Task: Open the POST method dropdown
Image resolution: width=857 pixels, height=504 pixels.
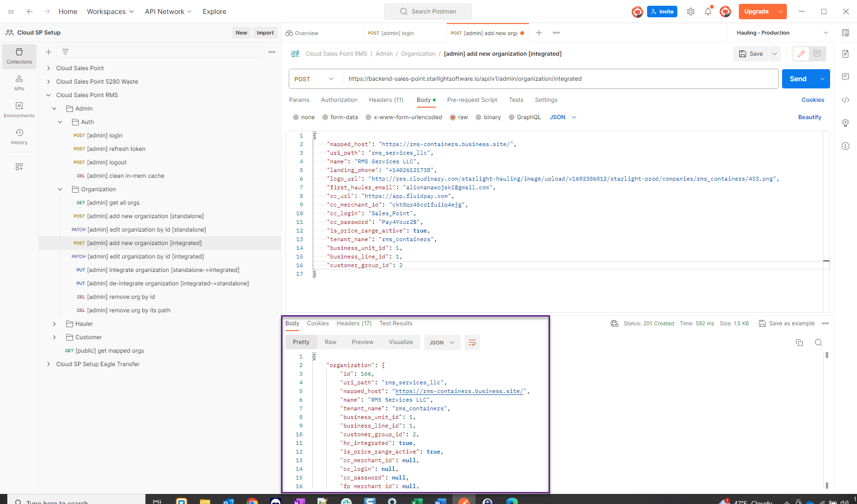Action: (x=315, y=79)
